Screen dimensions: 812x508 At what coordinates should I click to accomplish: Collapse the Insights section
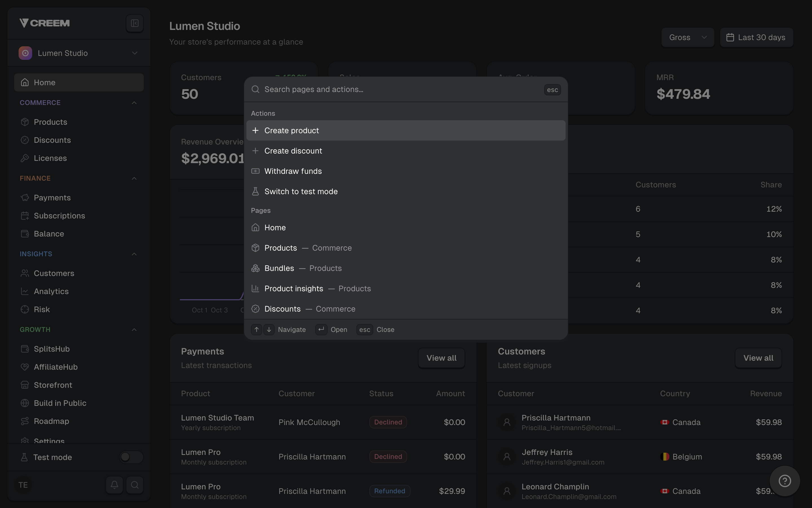(x=134, y=254)
